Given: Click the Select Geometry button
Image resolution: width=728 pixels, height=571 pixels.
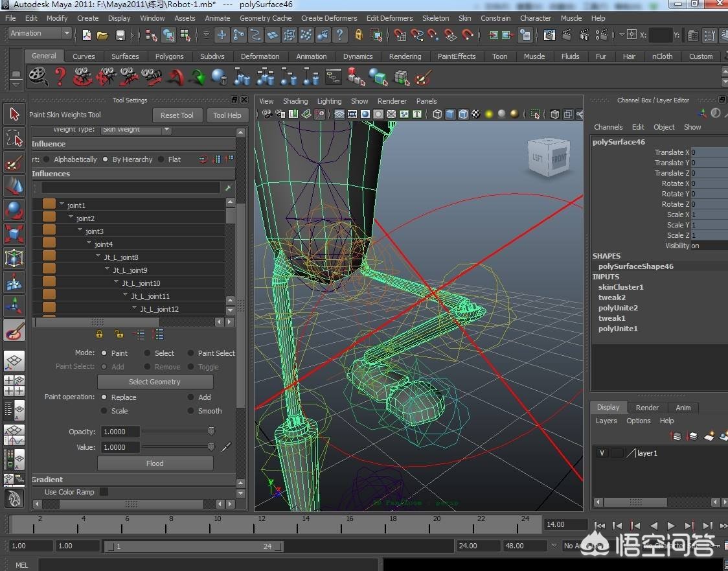Looking at the screenshot, I should [155, 382].
